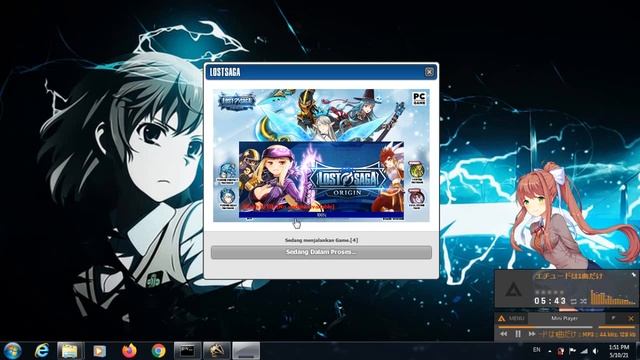Switch to the Lost Saga launcher taskbar icon

click(x=217, y=351)
